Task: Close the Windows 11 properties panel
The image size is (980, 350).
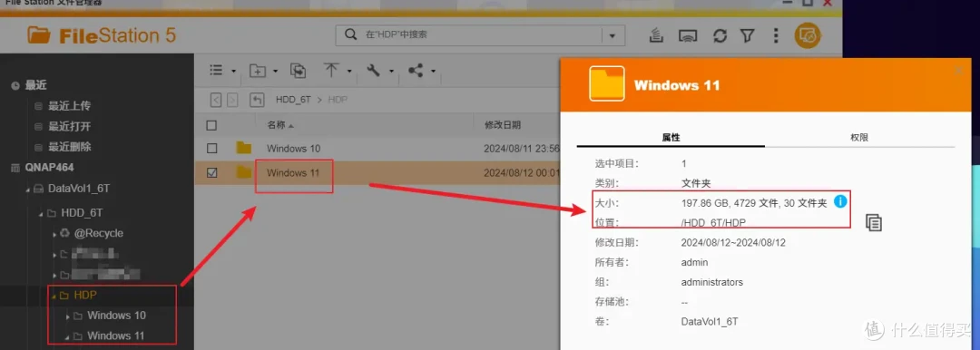Action: [959, 70]
